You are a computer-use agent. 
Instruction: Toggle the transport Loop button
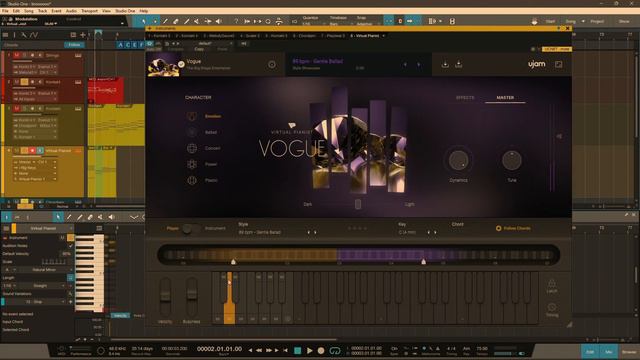[335, 351]
